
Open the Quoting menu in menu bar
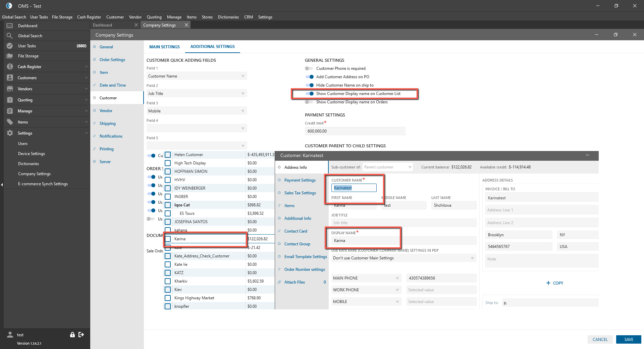click(x=154, y=17)
